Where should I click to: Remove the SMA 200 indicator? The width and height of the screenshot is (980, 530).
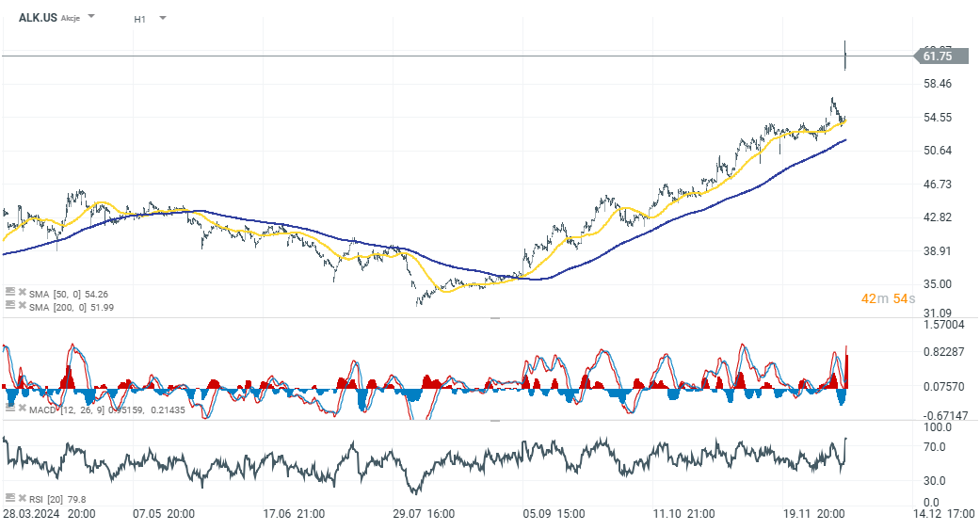(23, 305)
